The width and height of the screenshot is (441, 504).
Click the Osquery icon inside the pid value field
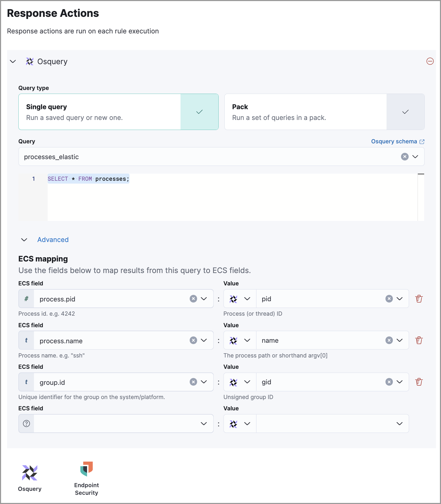pyautogui.click(x=233, y=299)
